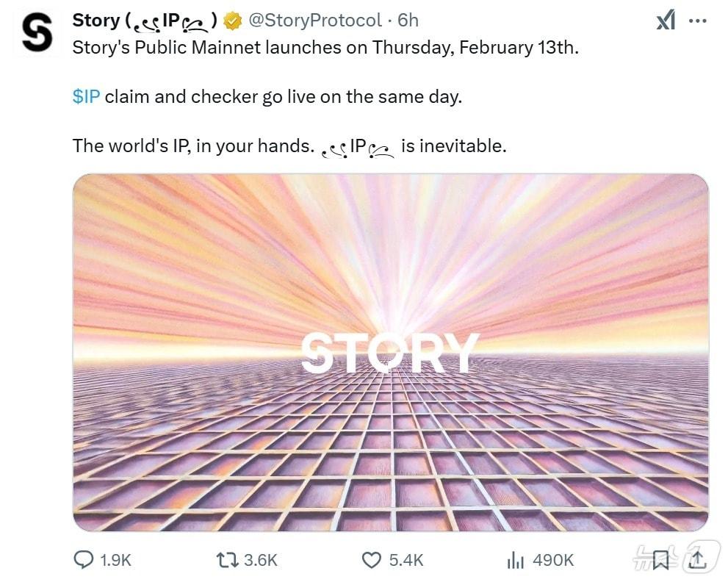Click the 5.4K likes count

click(406, 560)
